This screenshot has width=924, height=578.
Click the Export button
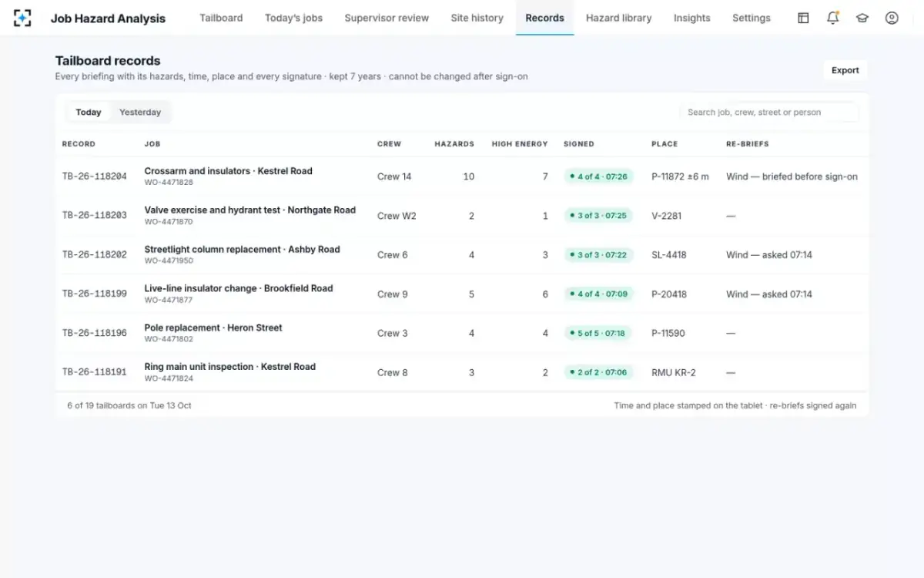tap(845, 70)
